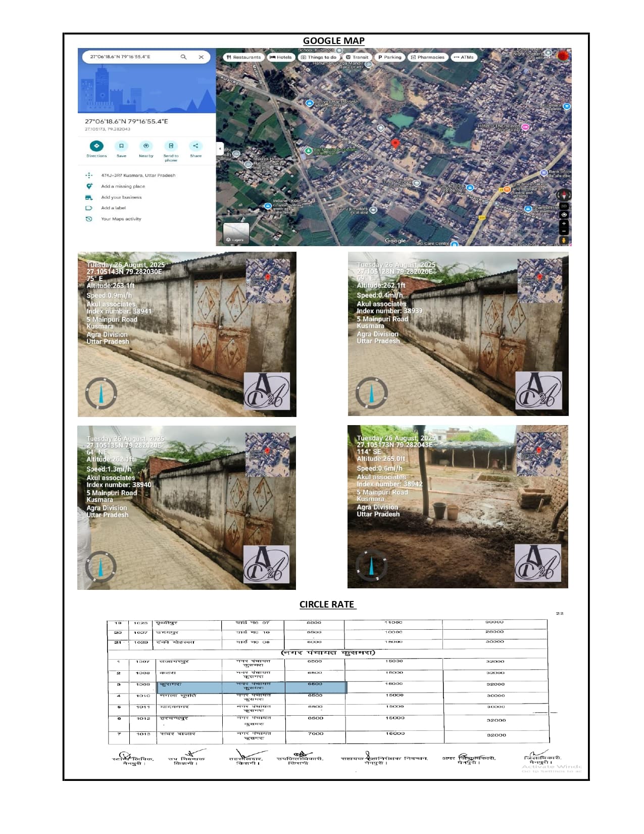Click the Guru ji motors marker
The width and height of the screenshot is (644, 834).
click(x=373, y=210)
